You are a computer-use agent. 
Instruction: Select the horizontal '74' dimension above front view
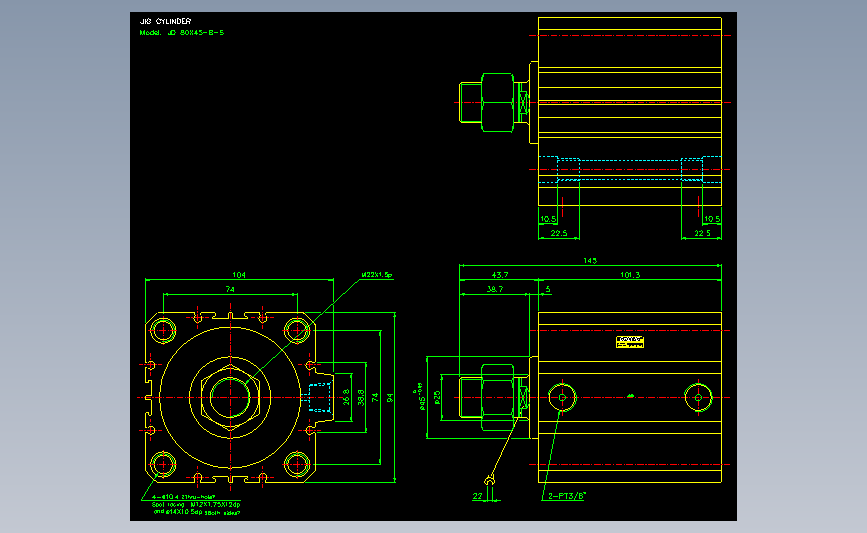(x=230, y=289)
